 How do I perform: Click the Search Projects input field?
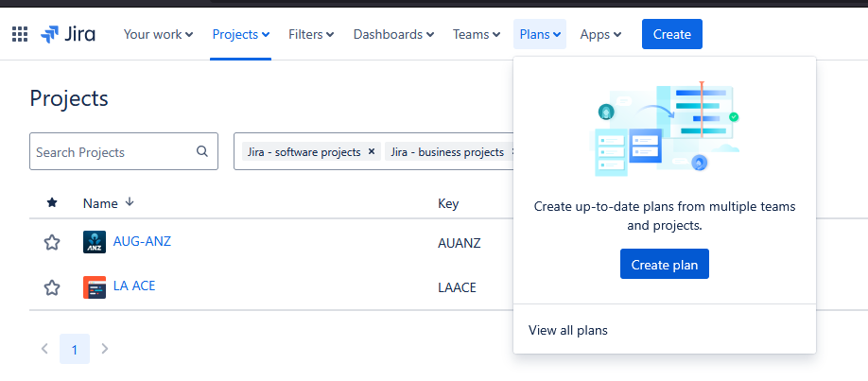coord(124,151)
